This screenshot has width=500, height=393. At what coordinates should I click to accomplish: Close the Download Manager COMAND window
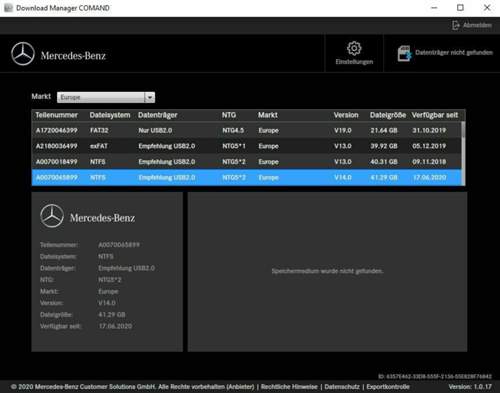coord(487,8)
